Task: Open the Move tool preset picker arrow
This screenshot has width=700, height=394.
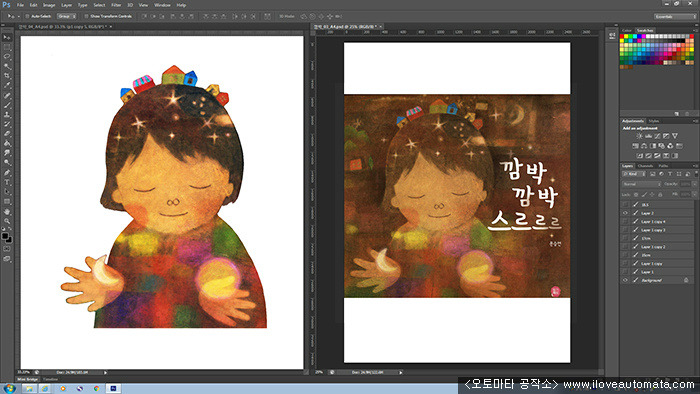Action: point(18,17)
